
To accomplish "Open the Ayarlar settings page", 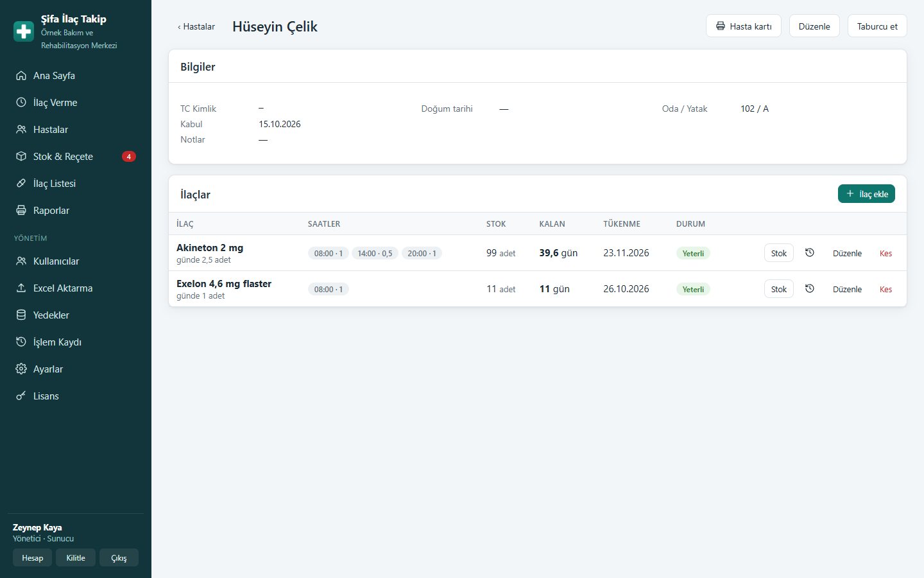I will pyautogui.click(x=76, y=369).
